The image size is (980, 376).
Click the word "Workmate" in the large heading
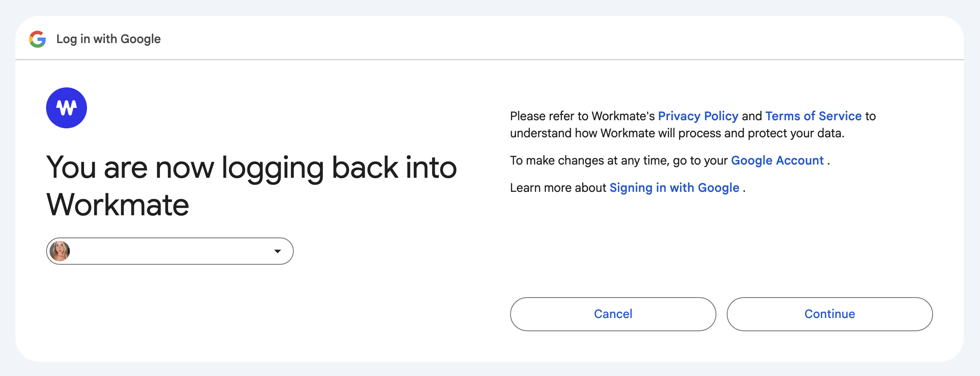coord(117,205)
